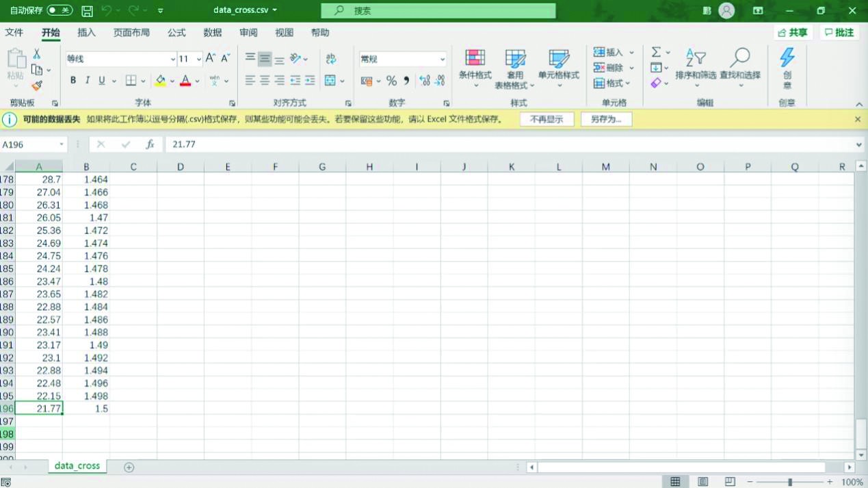
Task: Open the fill color dropdown arrow
Action: point(172,81)
